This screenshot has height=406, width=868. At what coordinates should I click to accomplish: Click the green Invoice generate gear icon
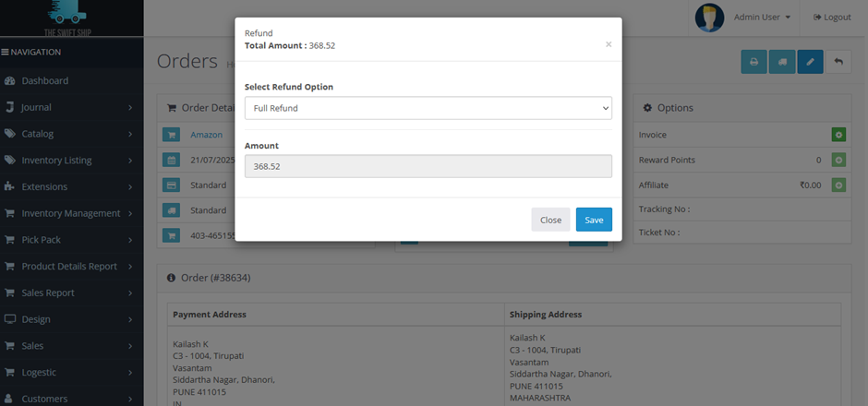[x=838, y=135]
